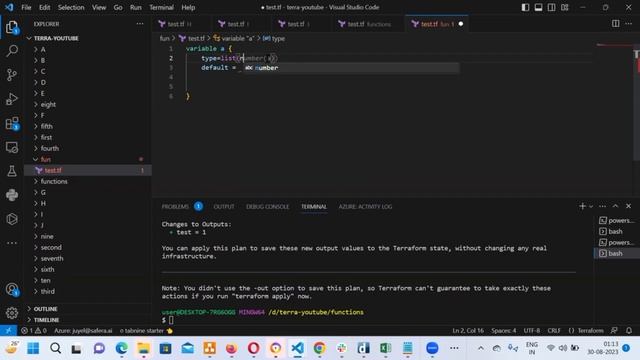Screen dimensions: 640x360
Task: Pick number autocomplete suggestion
Action: (351, 68)
